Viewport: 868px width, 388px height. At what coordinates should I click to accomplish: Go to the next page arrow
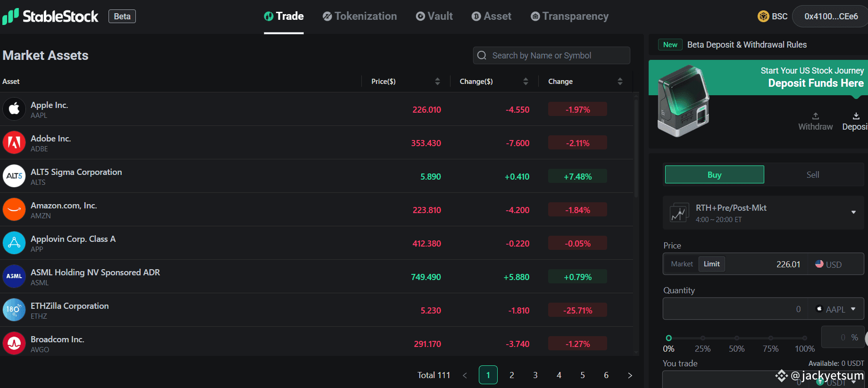[x=630, y=375]
